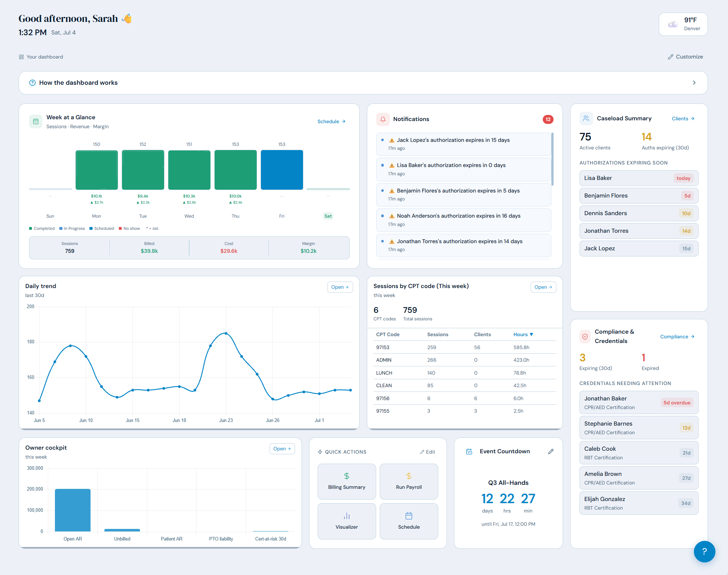The height and width of the screenshot is (575, 728).
Task: Click the Event Countdown calendar-clock icon
Action: [469, 451]
